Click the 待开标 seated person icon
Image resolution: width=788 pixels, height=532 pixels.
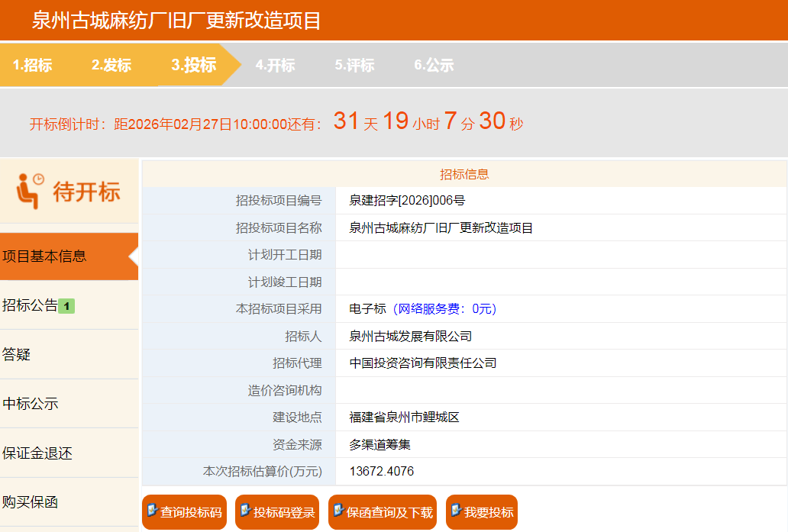click(31, 191)
